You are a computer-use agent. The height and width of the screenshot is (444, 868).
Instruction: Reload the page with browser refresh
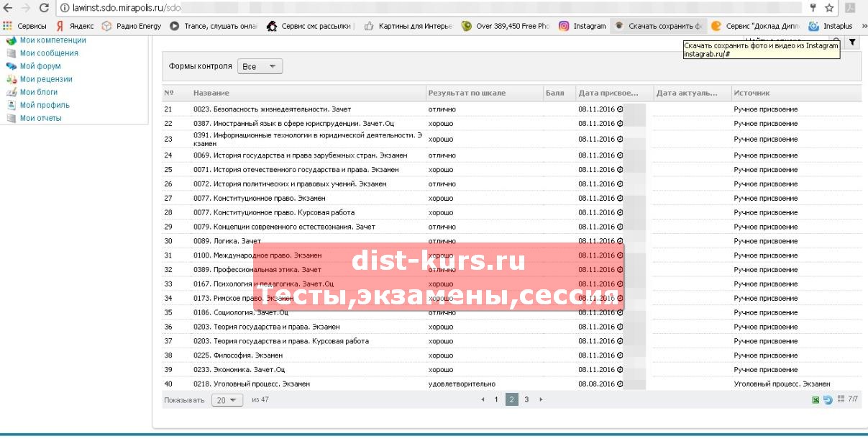coord(44,8)
